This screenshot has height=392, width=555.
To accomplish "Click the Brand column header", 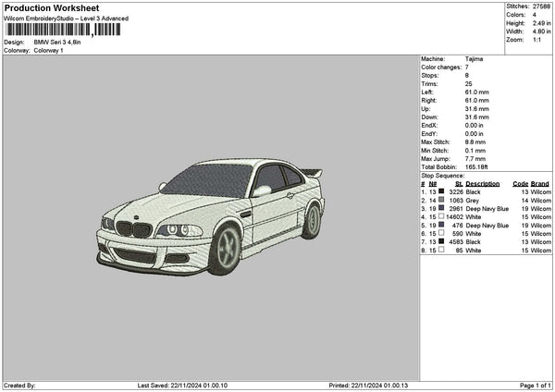I will [539, 183].
